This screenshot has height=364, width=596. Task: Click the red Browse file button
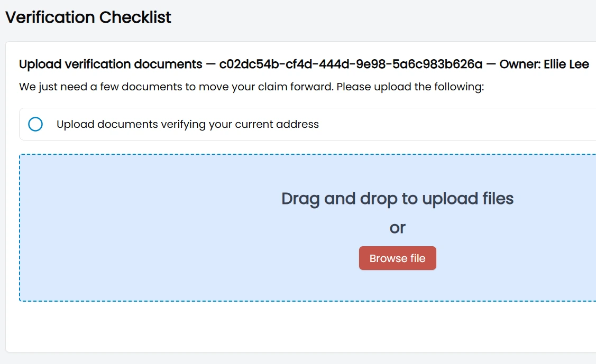(397, 258)
